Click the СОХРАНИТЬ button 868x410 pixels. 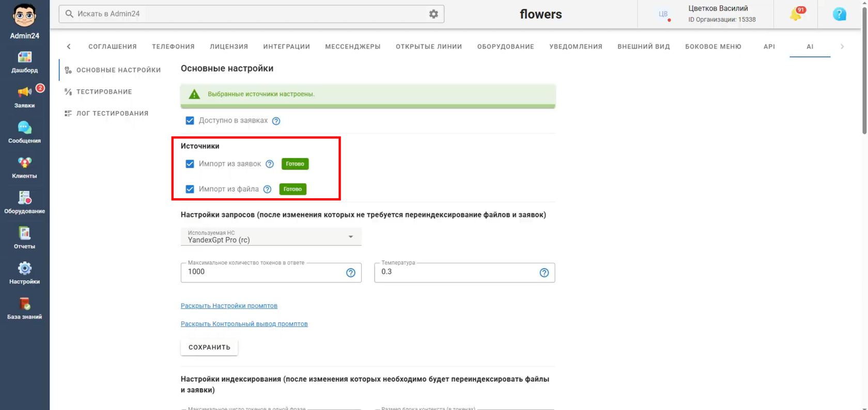[209, 347]
